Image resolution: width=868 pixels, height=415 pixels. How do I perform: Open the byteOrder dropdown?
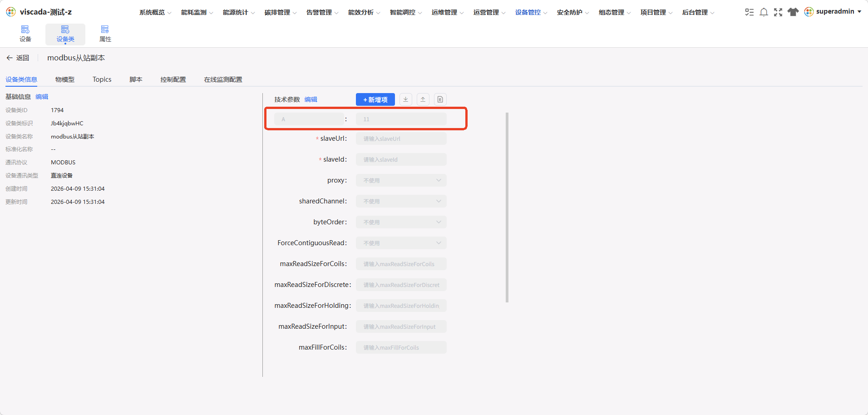(401, 222)
